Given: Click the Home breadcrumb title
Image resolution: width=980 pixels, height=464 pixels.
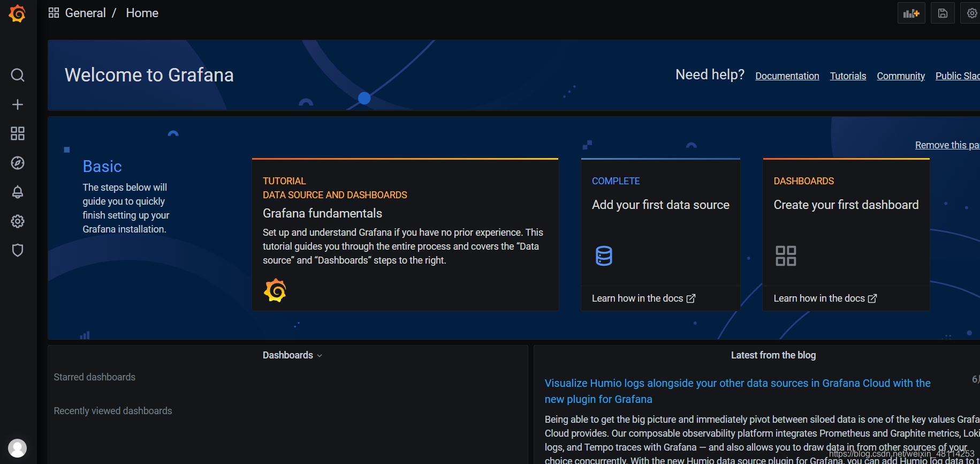Looking at the screenshot, I should click(x=142, y=13).
